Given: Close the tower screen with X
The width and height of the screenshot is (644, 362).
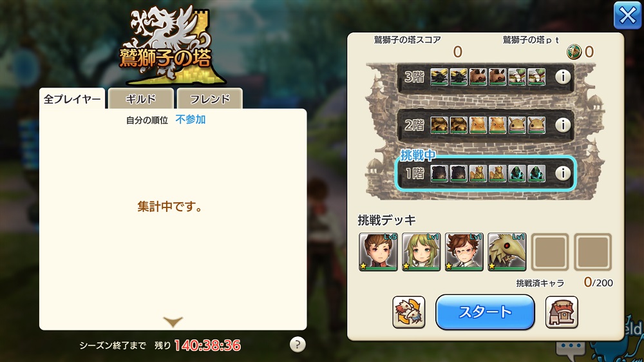Looking at the screenshot, I should pyautogui.click(x=627, y=15).
